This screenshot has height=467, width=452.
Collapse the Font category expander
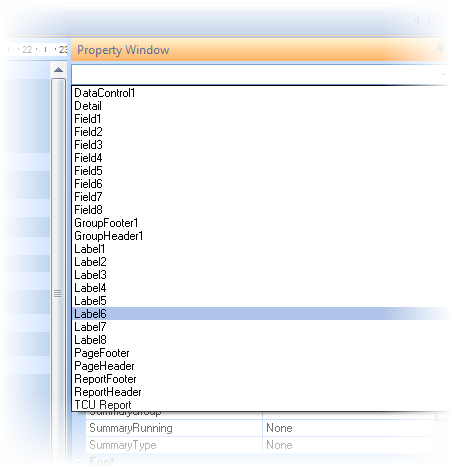(79, 461)
